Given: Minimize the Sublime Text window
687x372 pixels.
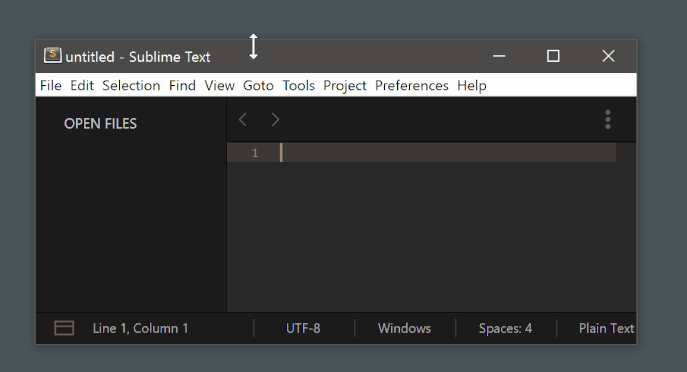Looking at the screenshot, I should tap(499, 56).
